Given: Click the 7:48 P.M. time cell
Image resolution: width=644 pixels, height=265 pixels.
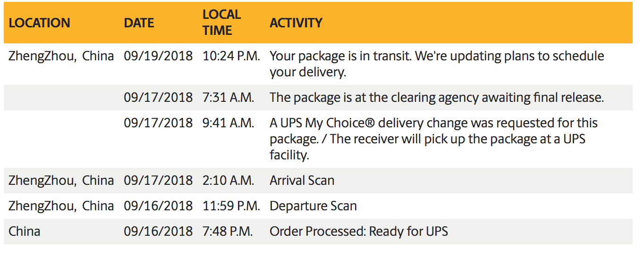Looking at the screenshot, I should coord(228,231).
